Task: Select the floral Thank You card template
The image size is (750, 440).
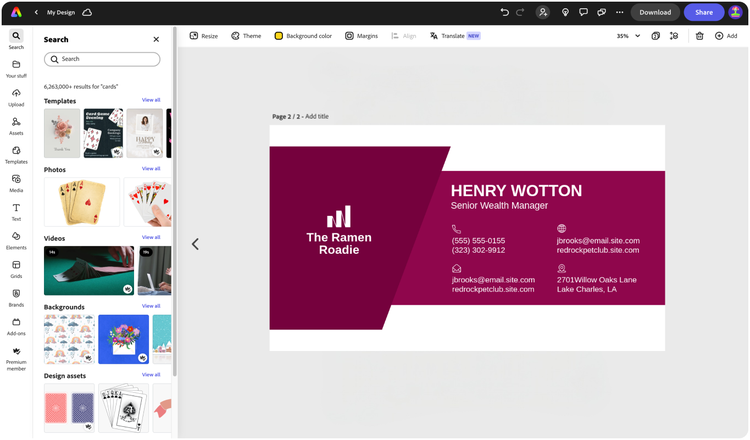Action: click(x=62, y=133)
